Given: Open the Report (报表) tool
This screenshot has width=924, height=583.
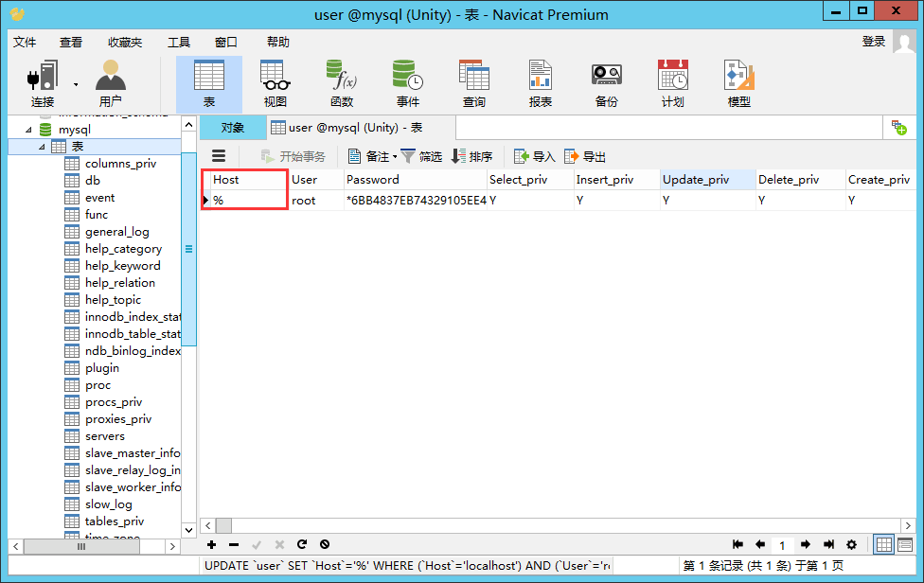Looking at the screenshot, I should 540,82.
